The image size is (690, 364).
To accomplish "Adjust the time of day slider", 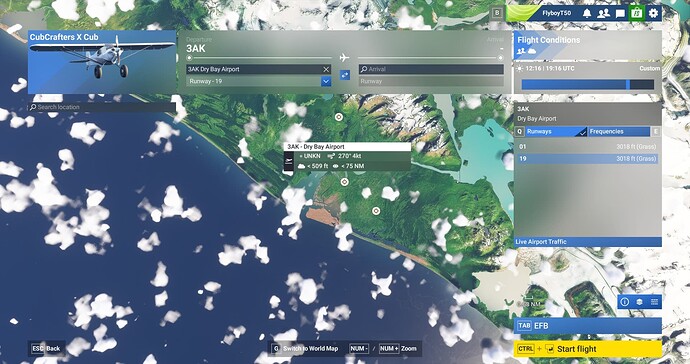I will (x=587, y=85).
